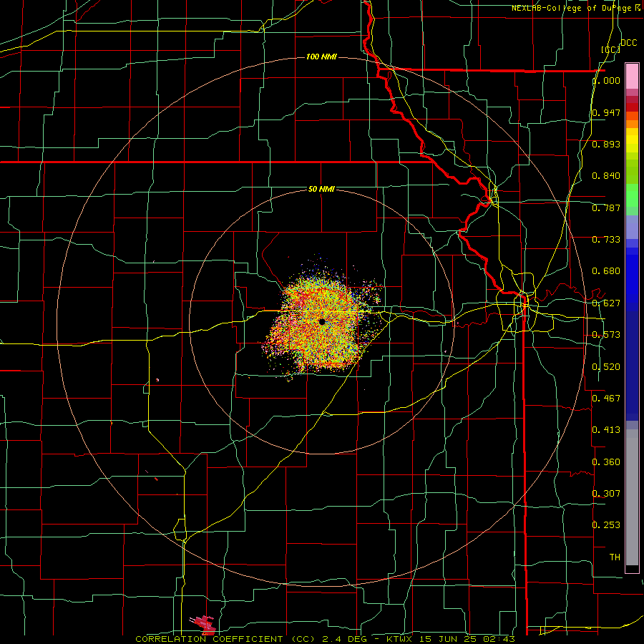Select the 0.947 color scale value
This screenshot has height=644, width=644.
pos(606,112)
